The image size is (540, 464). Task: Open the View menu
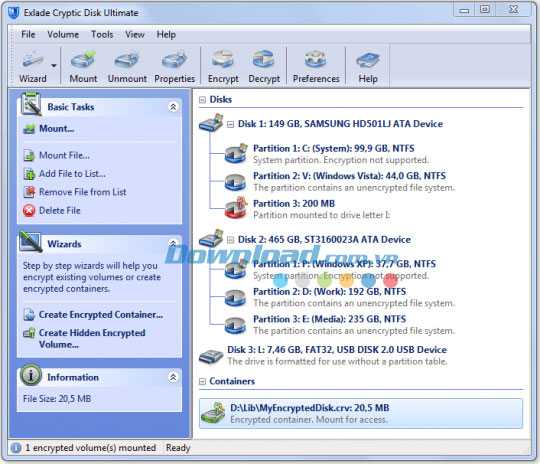click(x=135, y=34)
